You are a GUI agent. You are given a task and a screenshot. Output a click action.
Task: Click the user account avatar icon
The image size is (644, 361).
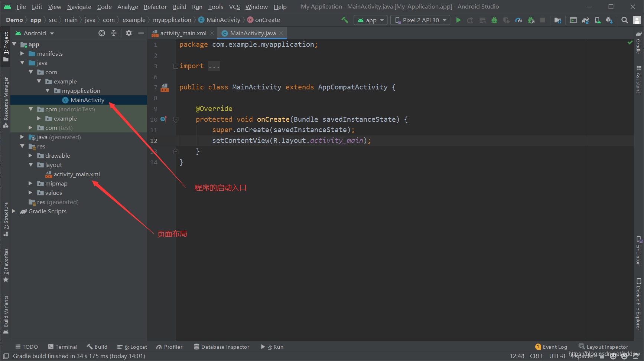637,20
